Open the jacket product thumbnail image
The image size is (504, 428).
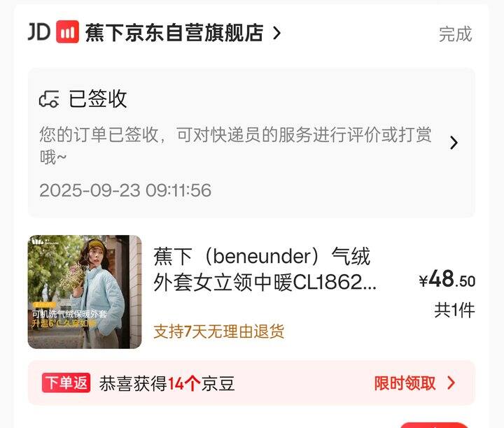tap(85, 292)
